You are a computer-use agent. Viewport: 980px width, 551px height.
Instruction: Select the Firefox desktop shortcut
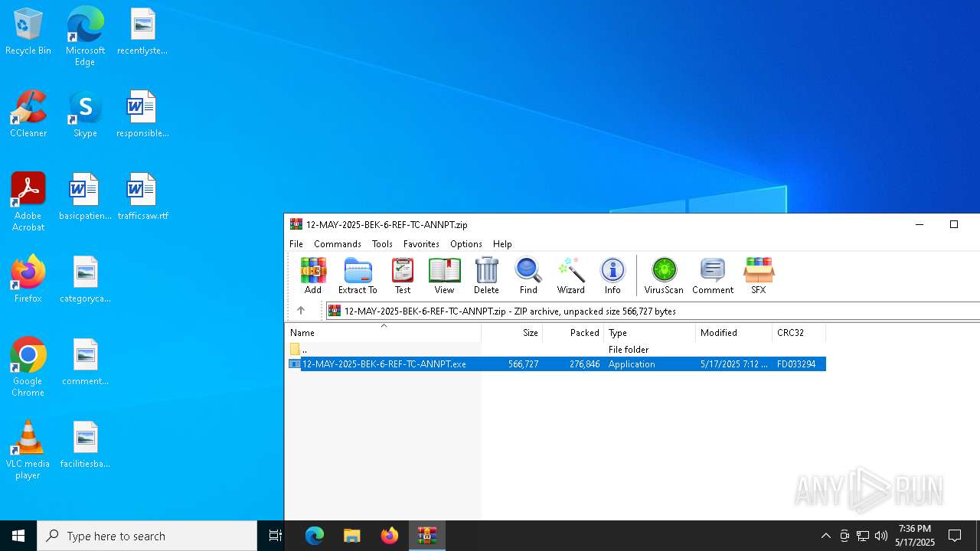(x=28, y=279)
